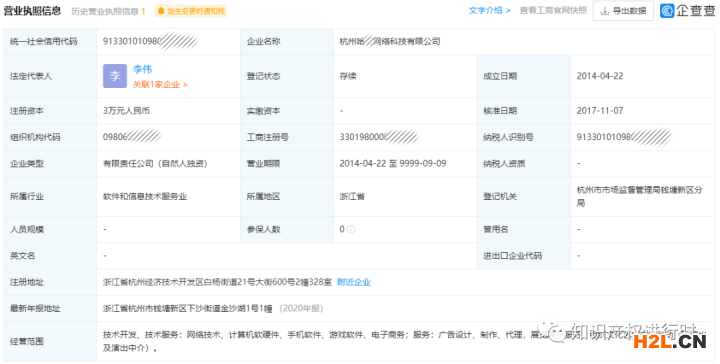Screen dimensions: 720x364
Task: Click the registered address text
Action: [x=217, y=282]
